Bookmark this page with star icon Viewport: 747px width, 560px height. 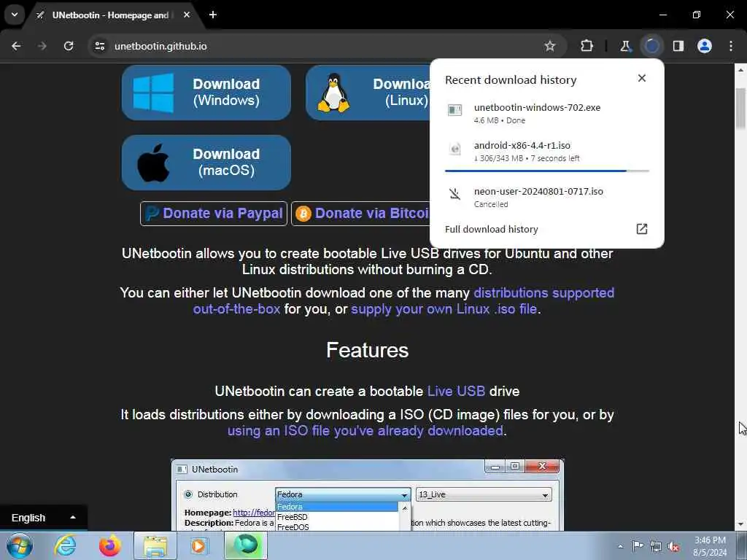(550, 46)
